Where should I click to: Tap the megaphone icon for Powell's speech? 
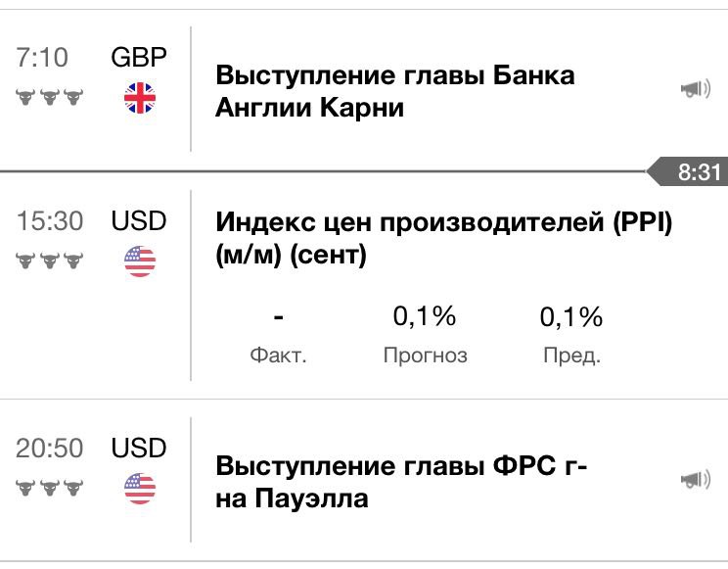(x=695, y=479)
